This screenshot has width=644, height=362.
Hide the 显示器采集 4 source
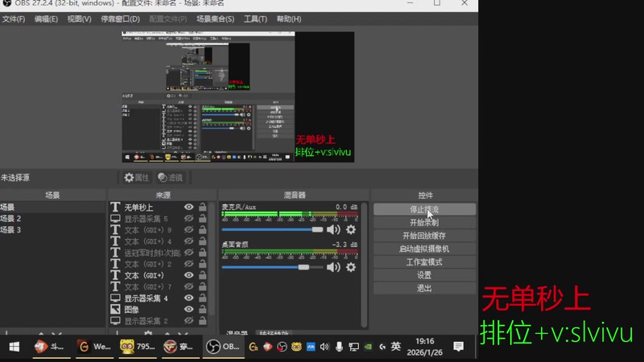188,298
